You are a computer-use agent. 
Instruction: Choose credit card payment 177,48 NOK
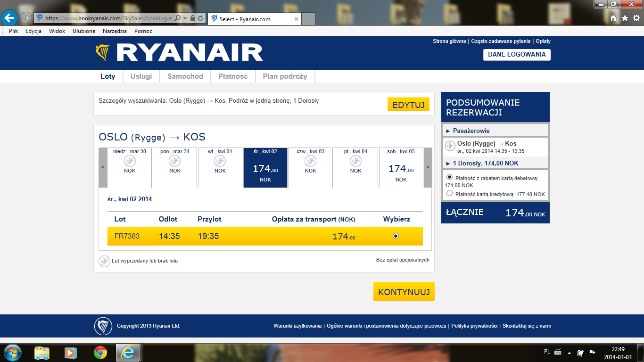[x=449, y=193]
